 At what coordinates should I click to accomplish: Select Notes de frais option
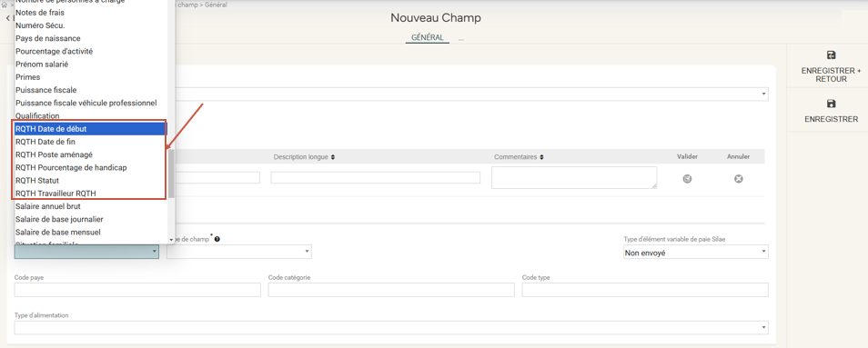(91, 12)
